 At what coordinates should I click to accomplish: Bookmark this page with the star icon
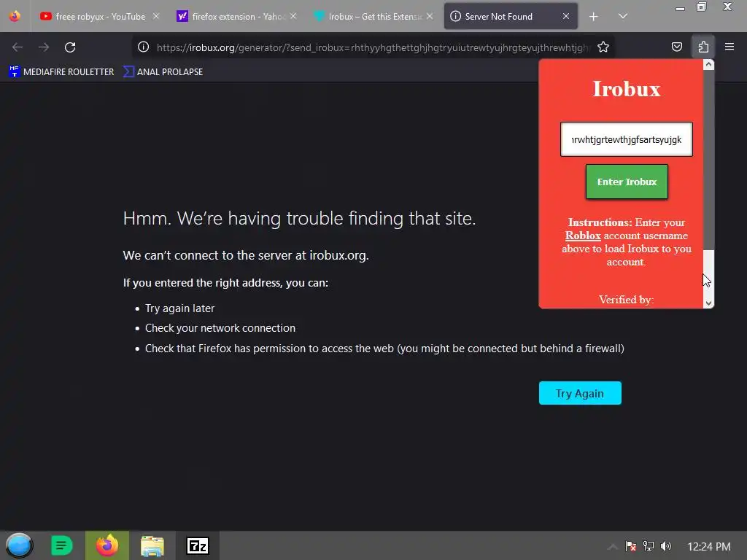[603, 47]
